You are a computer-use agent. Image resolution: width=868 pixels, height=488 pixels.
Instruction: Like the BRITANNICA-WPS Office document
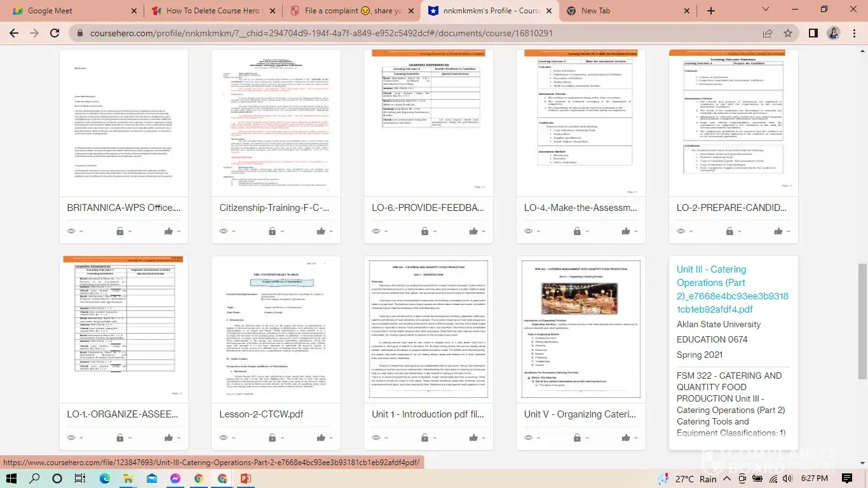tap(168, 231)
